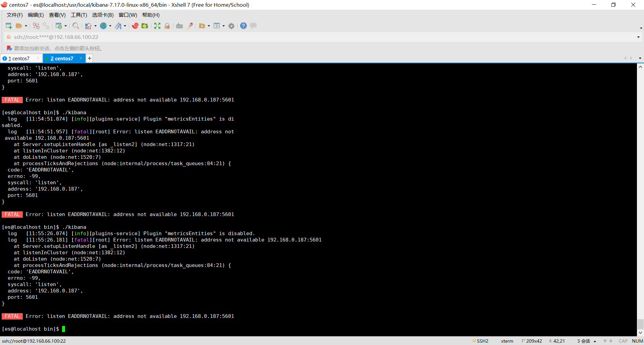Click the tab scroll left arrow
Screen dimensions: 644x345
(625, 58)
